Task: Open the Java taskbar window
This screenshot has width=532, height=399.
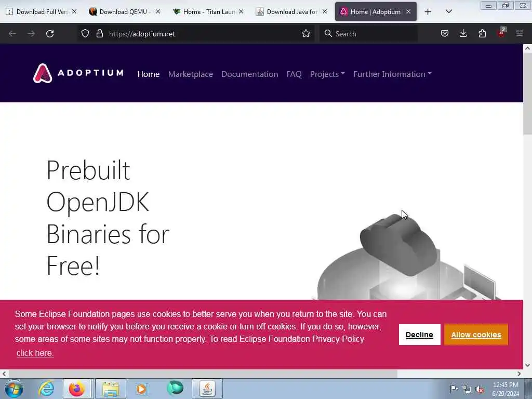Action: tap(207, 389)
